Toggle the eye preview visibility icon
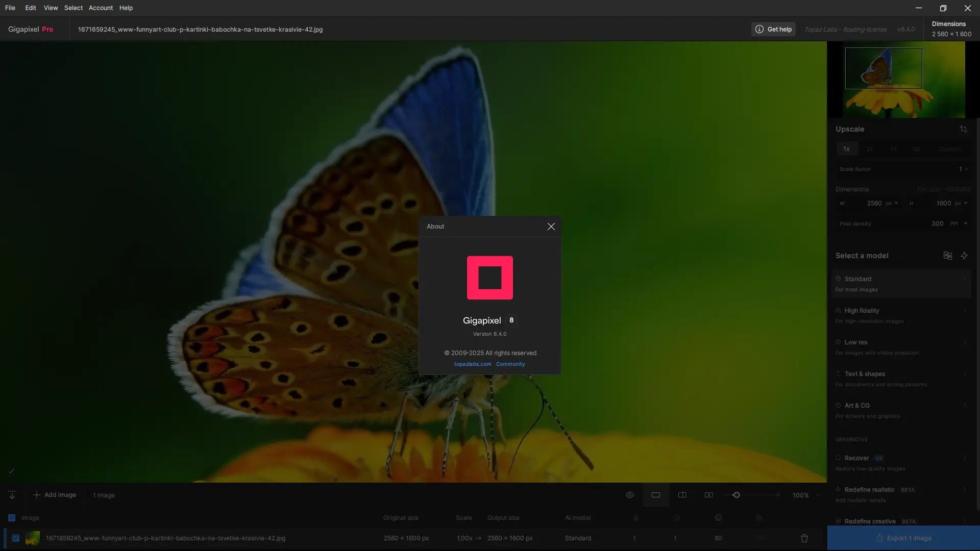Viewport: 980px width, 551px height. tap(630, 495)
